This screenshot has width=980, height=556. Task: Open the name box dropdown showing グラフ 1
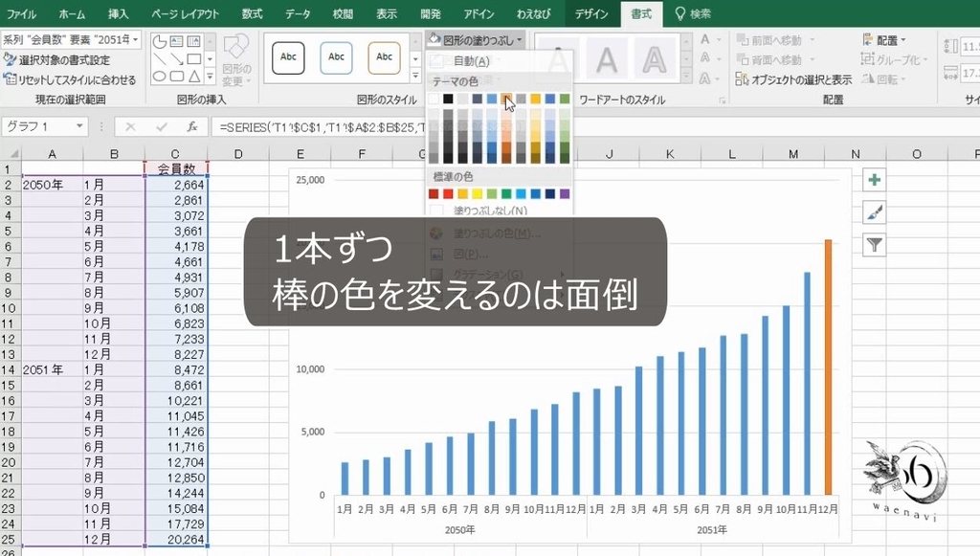click(79, 126)
